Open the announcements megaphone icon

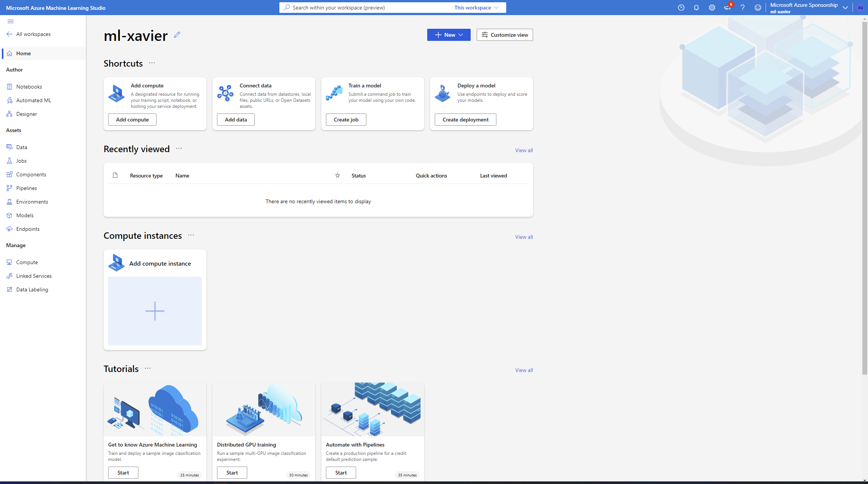point(727,8)
